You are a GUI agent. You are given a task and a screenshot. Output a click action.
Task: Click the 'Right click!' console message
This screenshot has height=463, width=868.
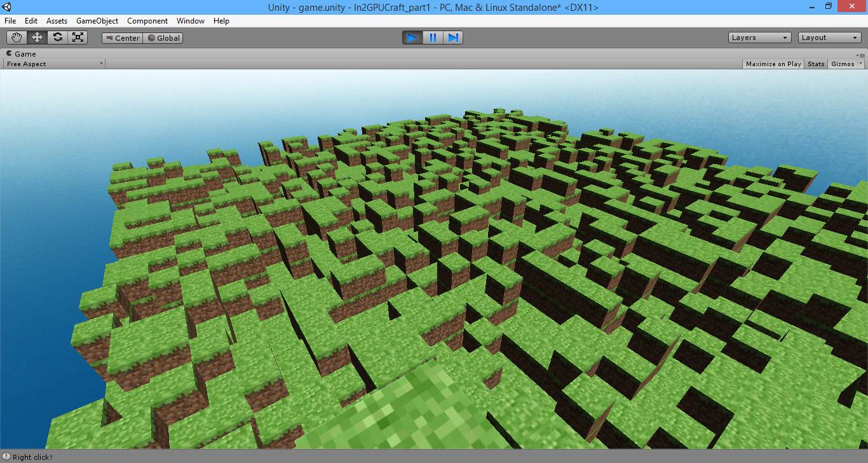coord(32,457)
